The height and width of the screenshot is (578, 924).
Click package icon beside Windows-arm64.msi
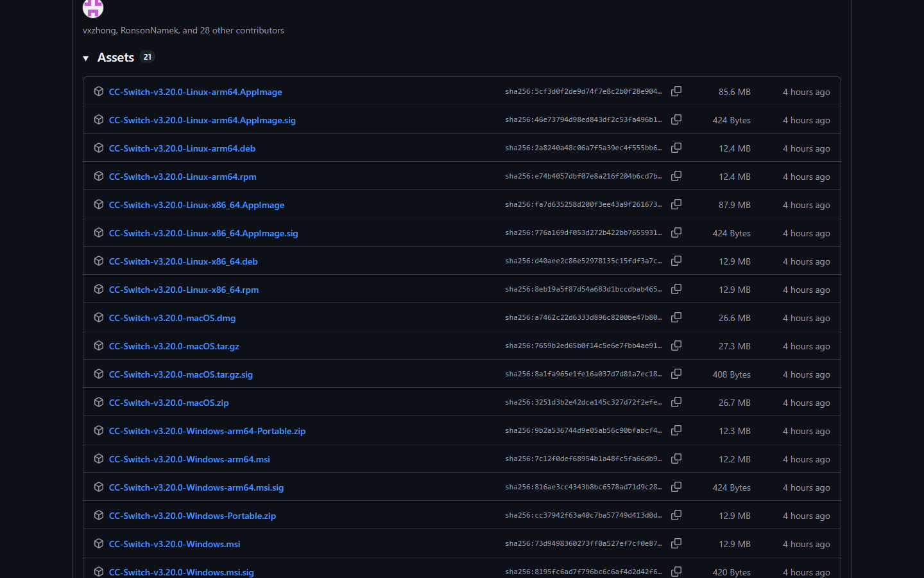coord(99,459)
